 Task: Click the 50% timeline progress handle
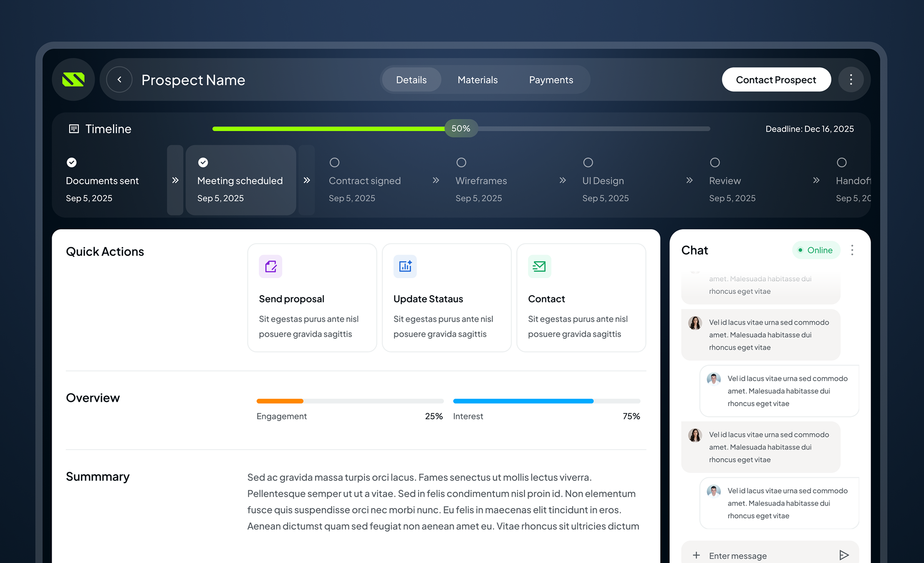point(461,128)
